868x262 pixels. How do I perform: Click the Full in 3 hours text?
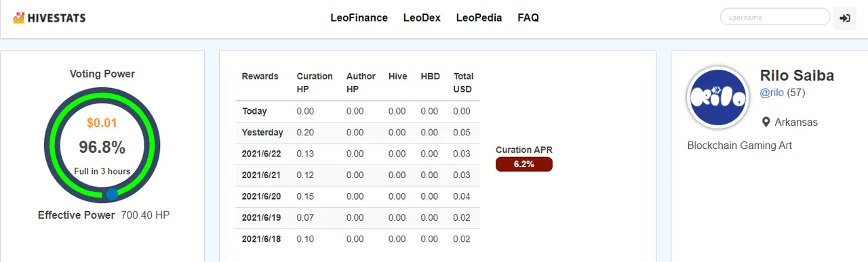click(x=102, y=171)
